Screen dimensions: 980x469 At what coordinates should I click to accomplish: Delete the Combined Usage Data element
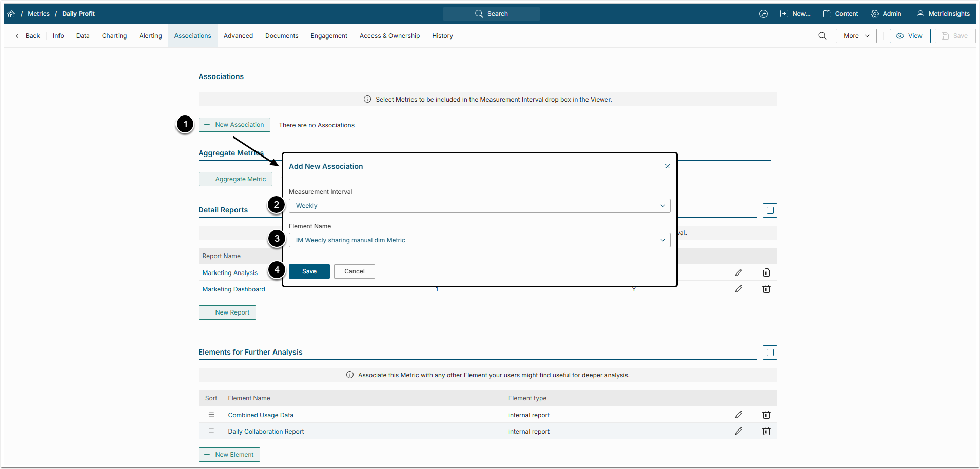766,415
